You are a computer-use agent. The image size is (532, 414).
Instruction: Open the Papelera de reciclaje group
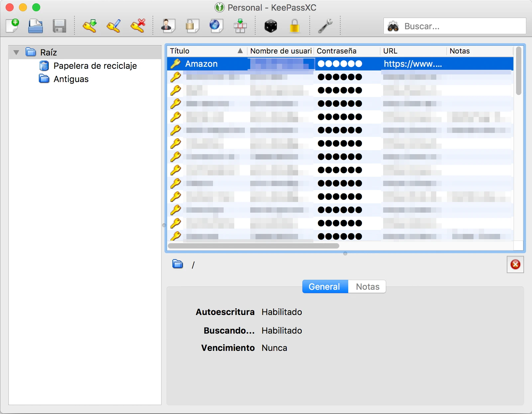click(x=95, y=66)
